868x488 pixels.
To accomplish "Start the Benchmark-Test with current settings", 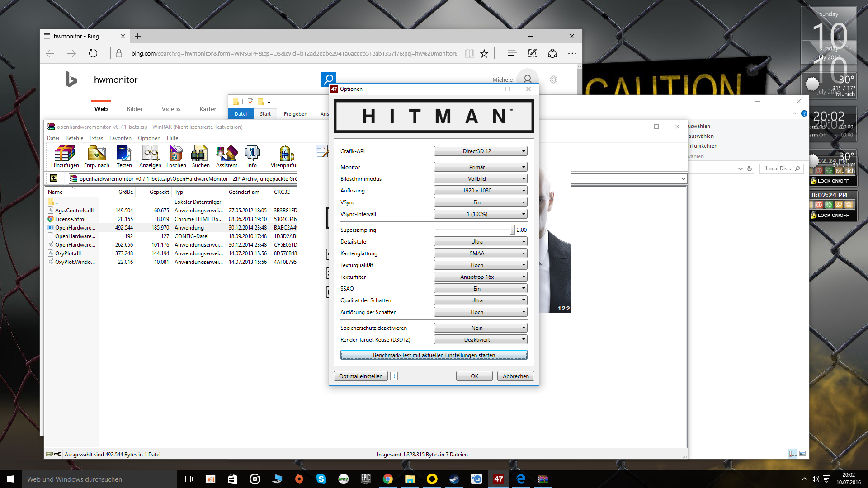I will [x=434, y=355].
